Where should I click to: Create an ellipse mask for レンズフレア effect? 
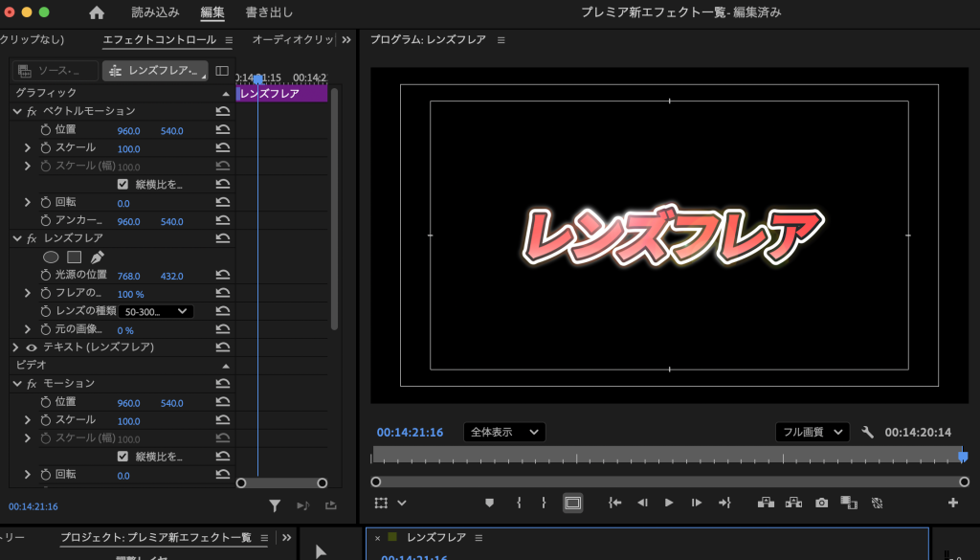tap(52, 258)
